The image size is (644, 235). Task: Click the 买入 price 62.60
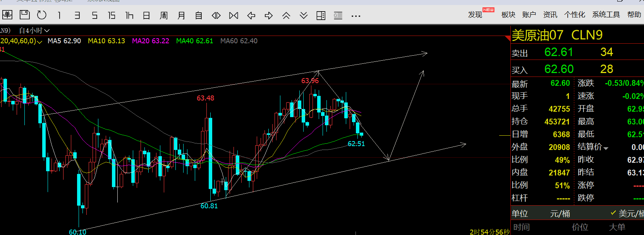coord(559,69)
